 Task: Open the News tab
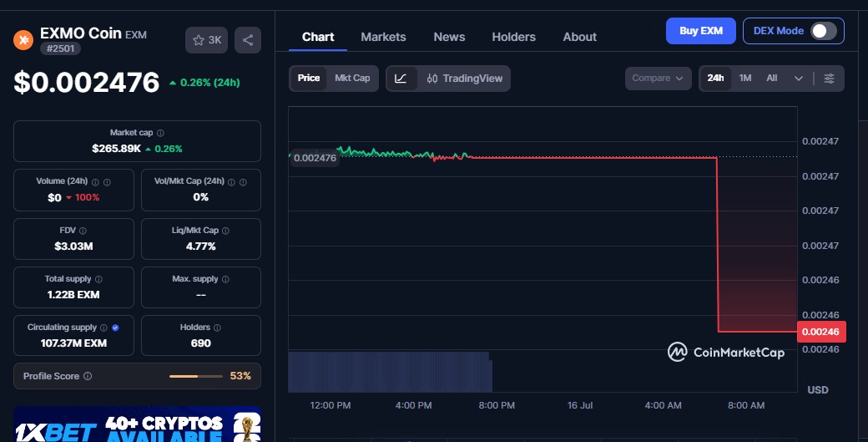point(449,37)
